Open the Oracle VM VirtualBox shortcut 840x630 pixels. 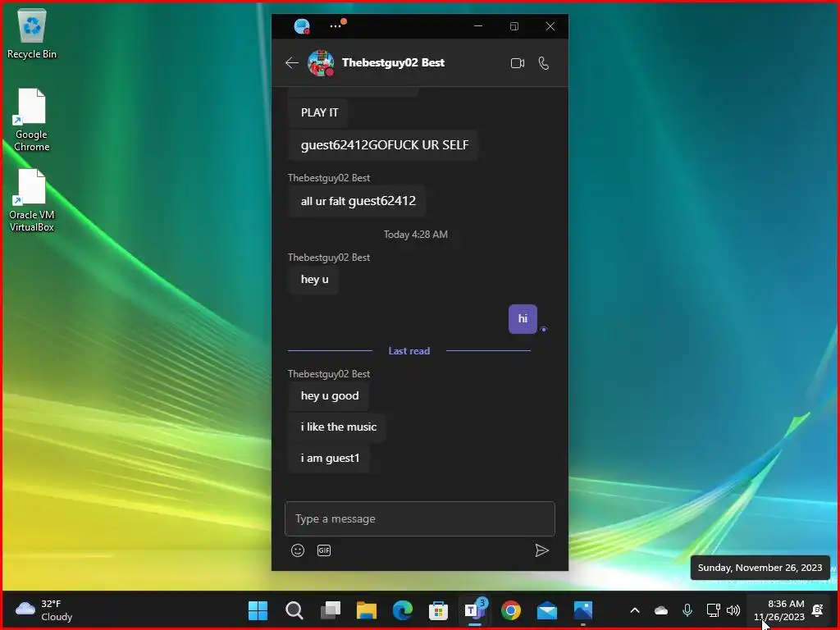(x=32, y=200)
